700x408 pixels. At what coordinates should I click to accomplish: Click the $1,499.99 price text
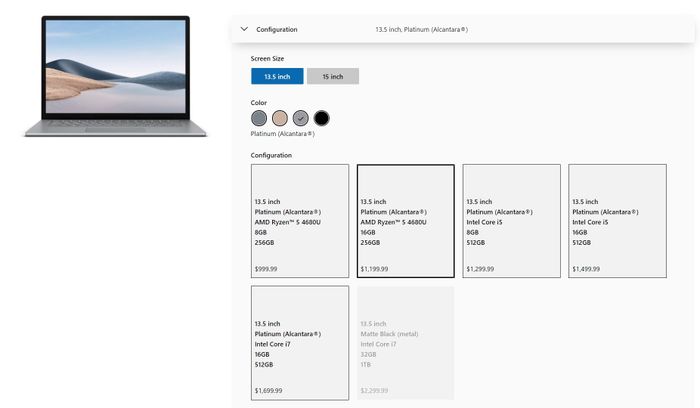pos(586,269)
